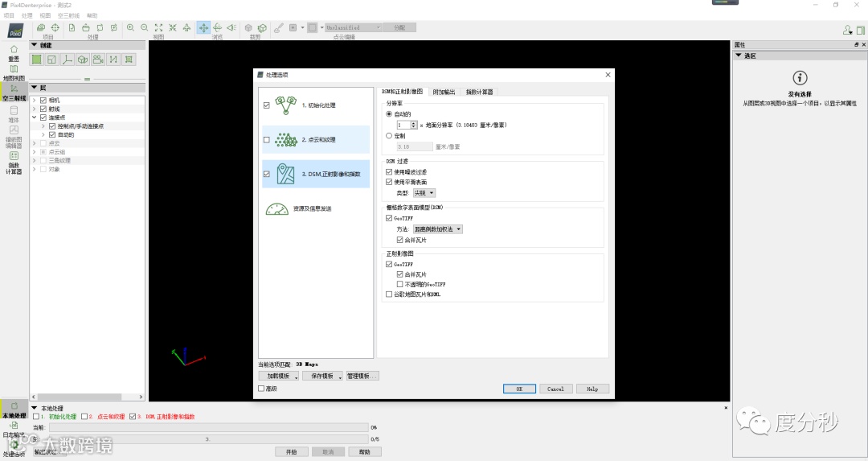This screenshot has width=868, height=461.
Task: Open the 保存模板 template dropdown
Action: click(322, 376)
